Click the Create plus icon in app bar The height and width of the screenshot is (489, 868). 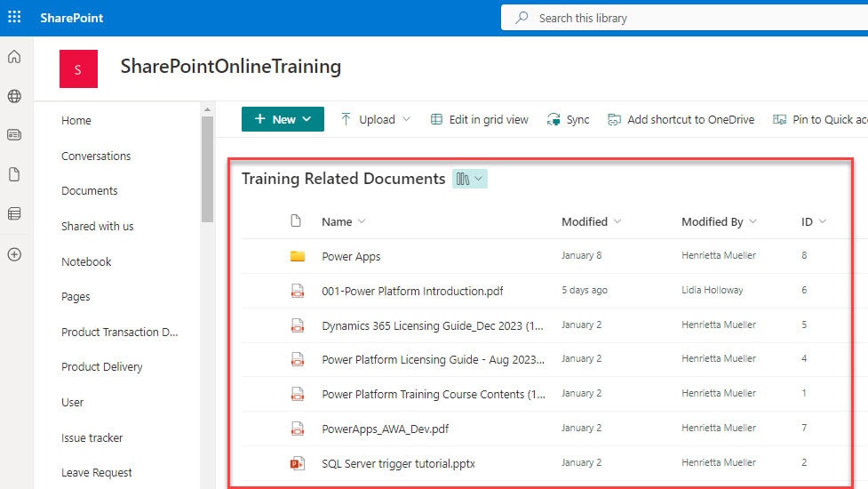click(x=14, y=254)
